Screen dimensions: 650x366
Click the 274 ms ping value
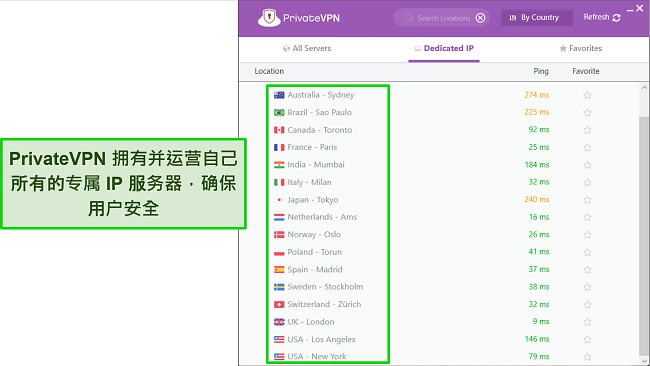pos(536,95)
